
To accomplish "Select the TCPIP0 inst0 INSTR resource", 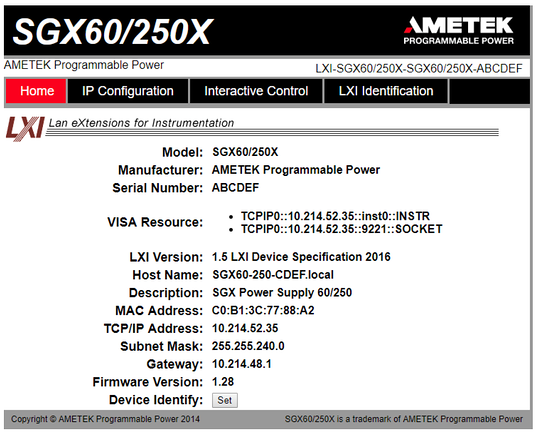I will [335, 216].
